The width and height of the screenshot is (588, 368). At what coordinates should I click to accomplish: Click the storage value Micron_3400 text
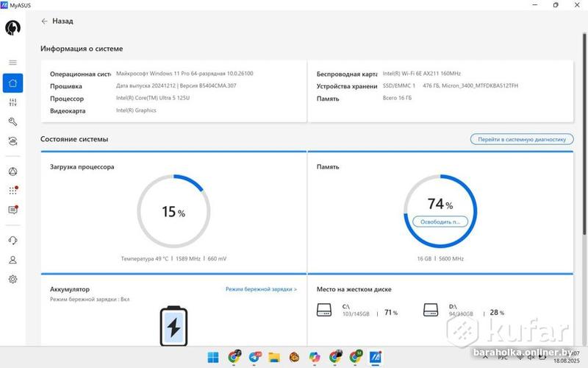click(x=470, y=85)
